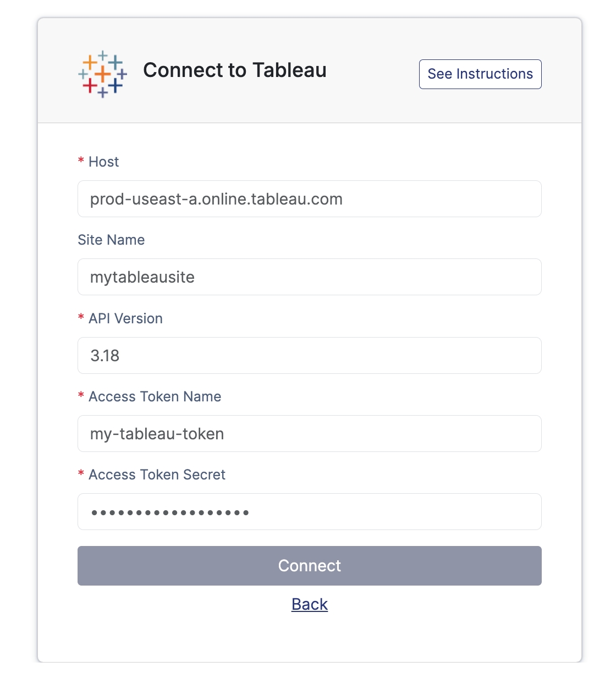Click the API Version label
Image resolution: width=616 pixels, height=684 pixels.
coord(125,318)
